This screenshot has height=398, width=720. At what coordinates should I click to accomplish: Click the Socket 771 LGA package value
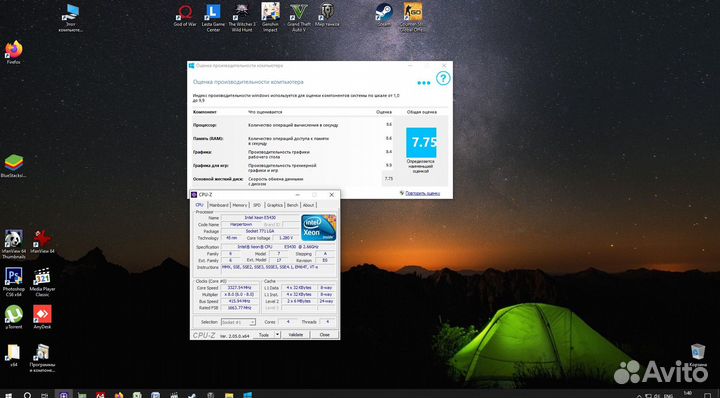tap(260, 231)
